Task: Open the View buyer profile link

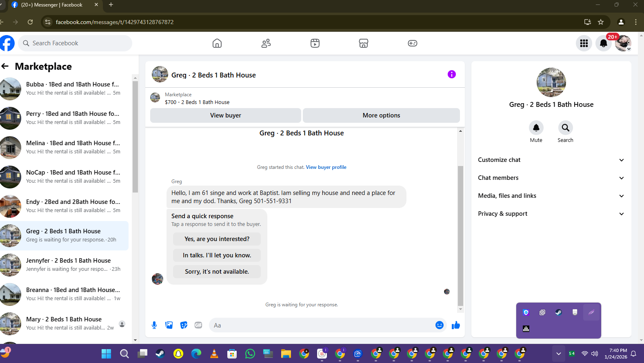Action: pos(326,167)
